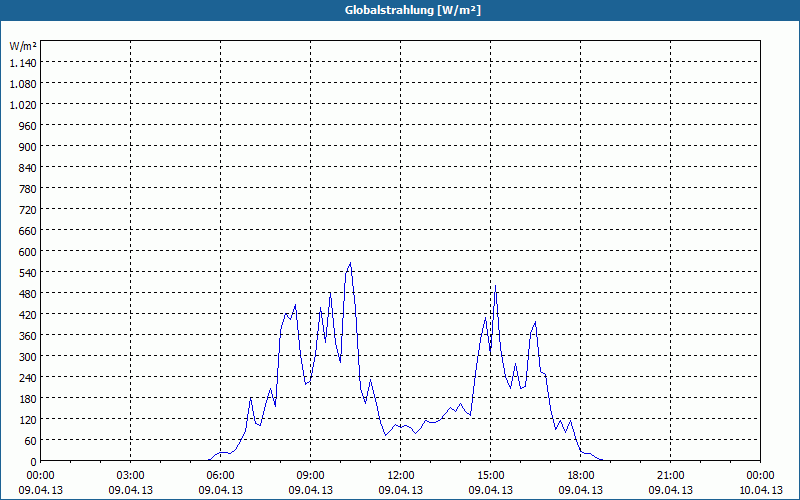
Task: Click the Globalstrahlung [W/m²] chart title
Action: point(412,10)
